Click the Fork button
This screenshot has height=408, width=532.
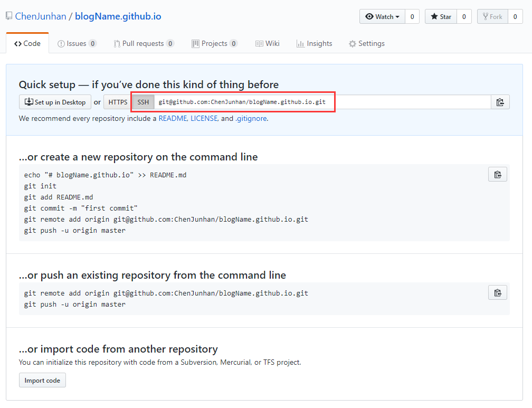click(x=492, y=17)
